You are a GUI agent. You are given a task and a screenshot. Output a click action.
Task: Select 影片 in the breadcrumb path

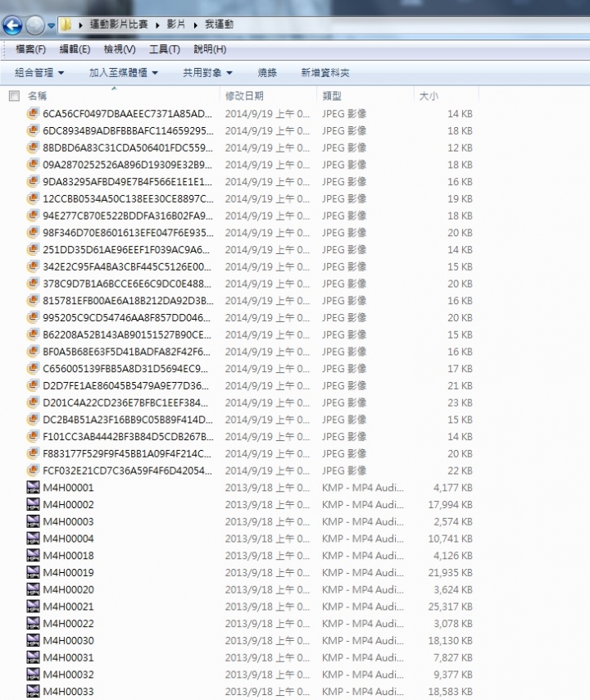coord(176,25)
